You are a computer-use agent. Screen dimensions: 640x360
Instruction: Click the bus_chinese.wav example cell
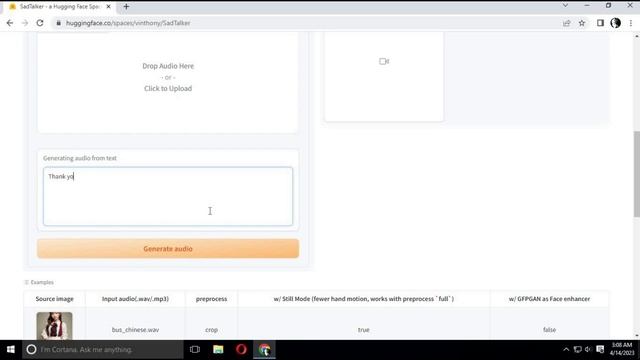(135, 330)
